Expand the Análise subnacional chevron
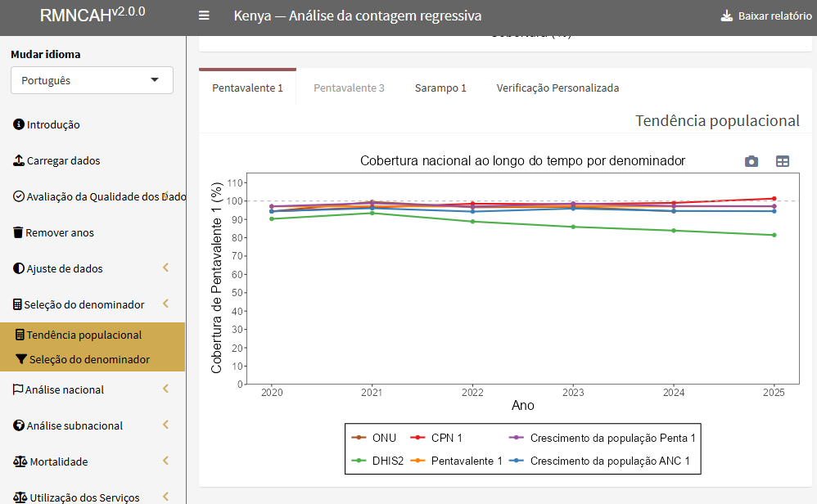817x504 pixels. tap(165, 425)
